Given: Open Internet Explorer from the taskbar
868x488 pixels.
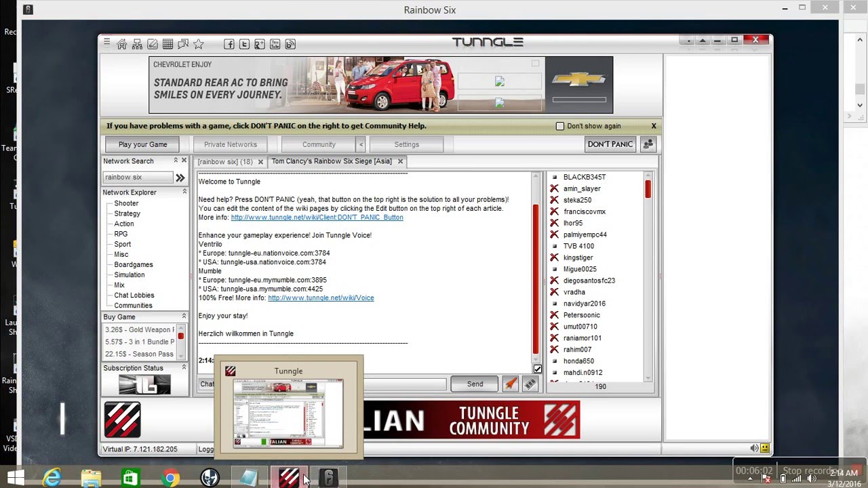Looking at the screenshot, I should tap(52, 478).
